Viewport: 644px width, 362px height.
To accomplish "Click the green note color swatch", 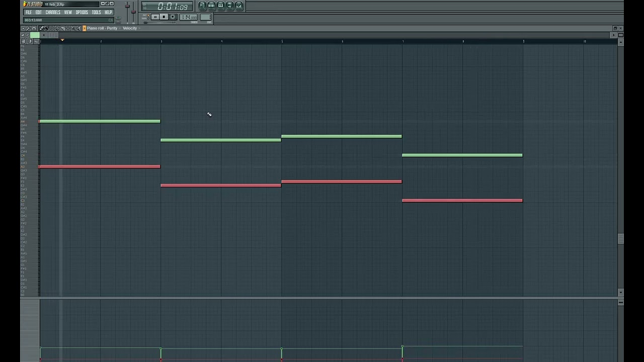I will click(35, 35).
